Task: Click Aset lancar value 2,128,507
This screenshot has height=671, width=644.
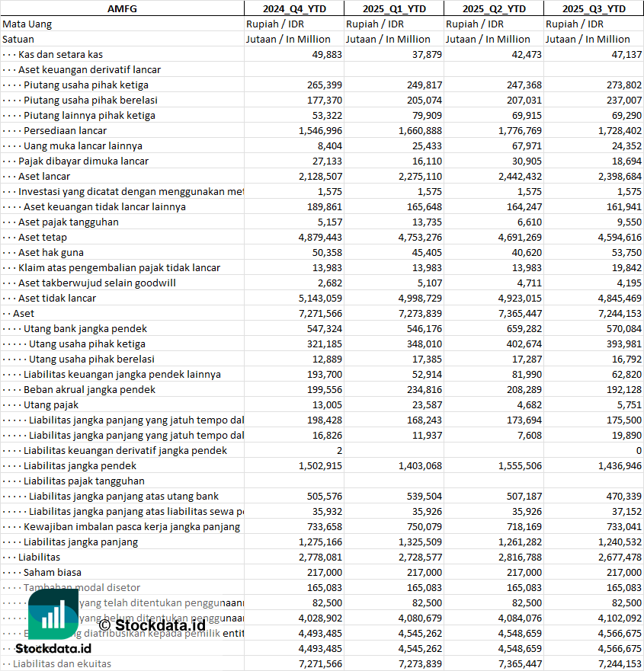Action: [321, 176]
